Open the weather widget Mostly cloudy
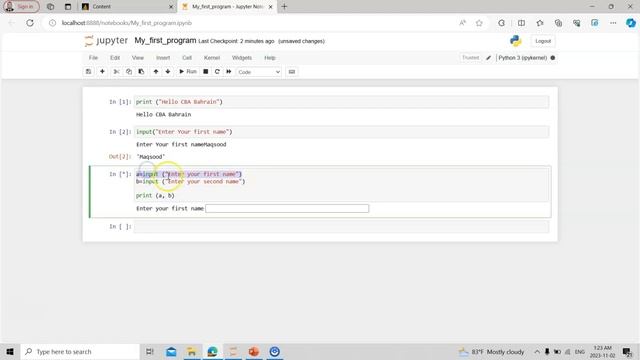Viewport: 640px width, 360px height. click(x=491, y=351)
